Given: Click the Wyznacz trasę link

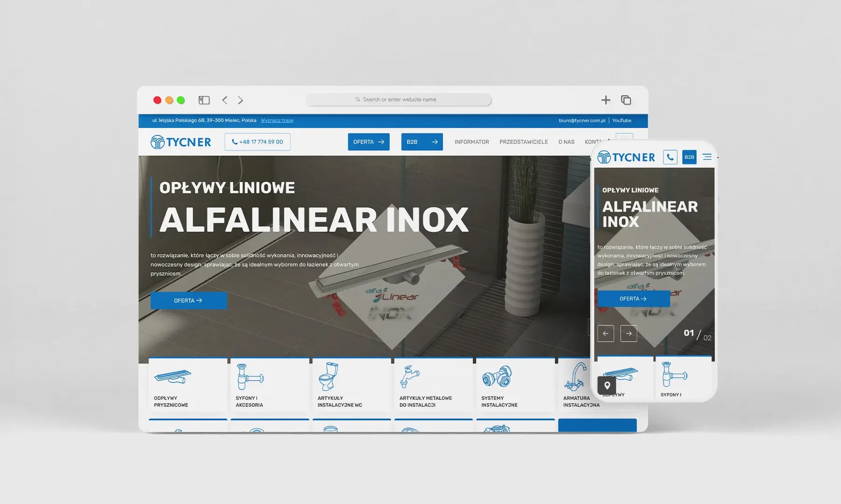Looking at the screenshot, I should (x=278, y=120).
